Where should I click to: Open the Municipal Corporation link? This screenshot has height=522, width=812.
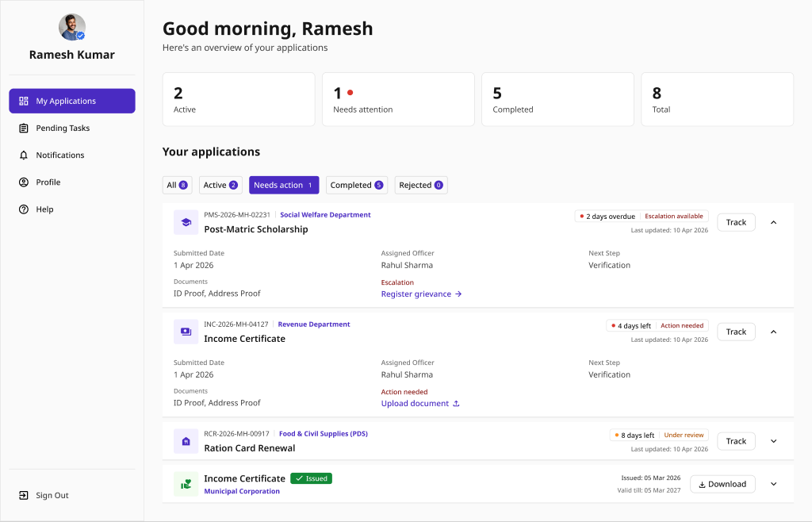point(242,491)
